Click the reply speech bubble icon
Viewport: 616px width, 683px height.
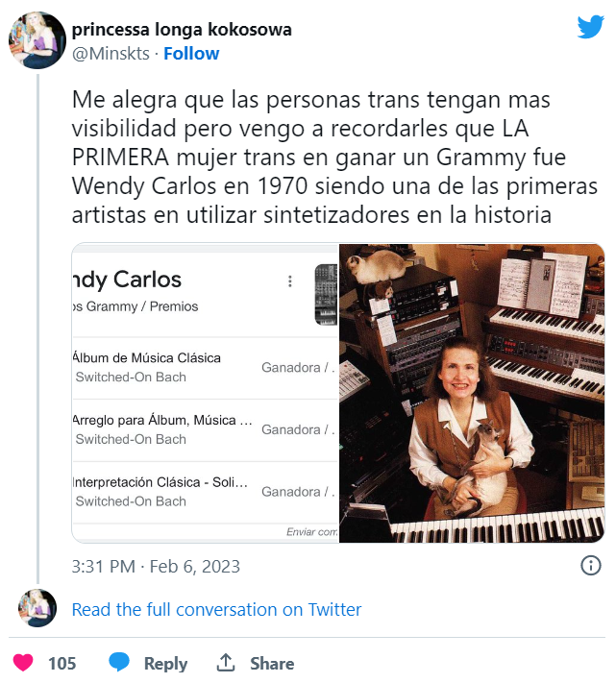coord(119,663)
